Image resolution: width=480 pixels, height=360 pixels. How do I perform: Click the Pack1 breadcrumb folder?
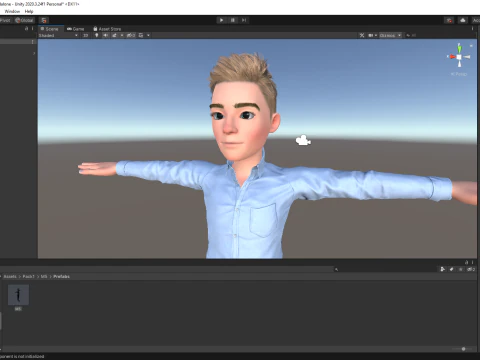(28, 276)
